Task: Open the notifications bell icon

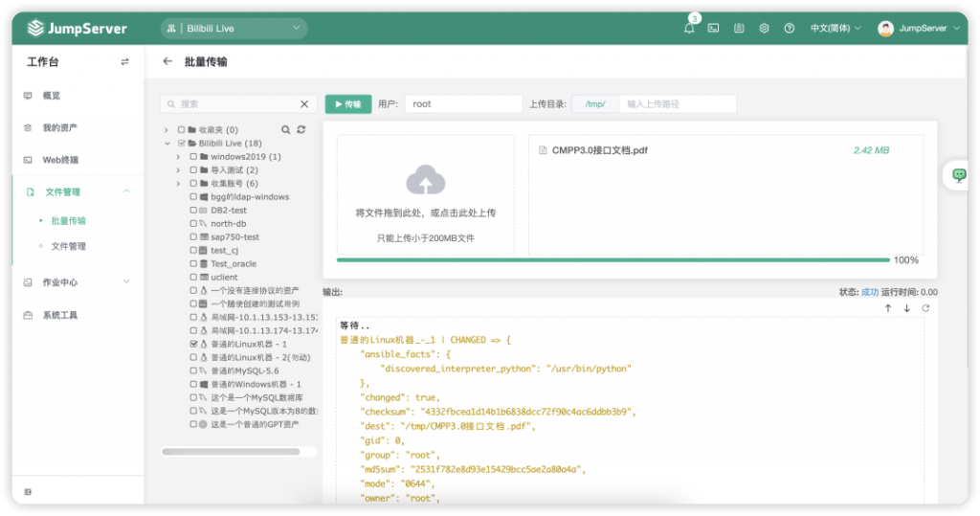Action: point(689,28)
